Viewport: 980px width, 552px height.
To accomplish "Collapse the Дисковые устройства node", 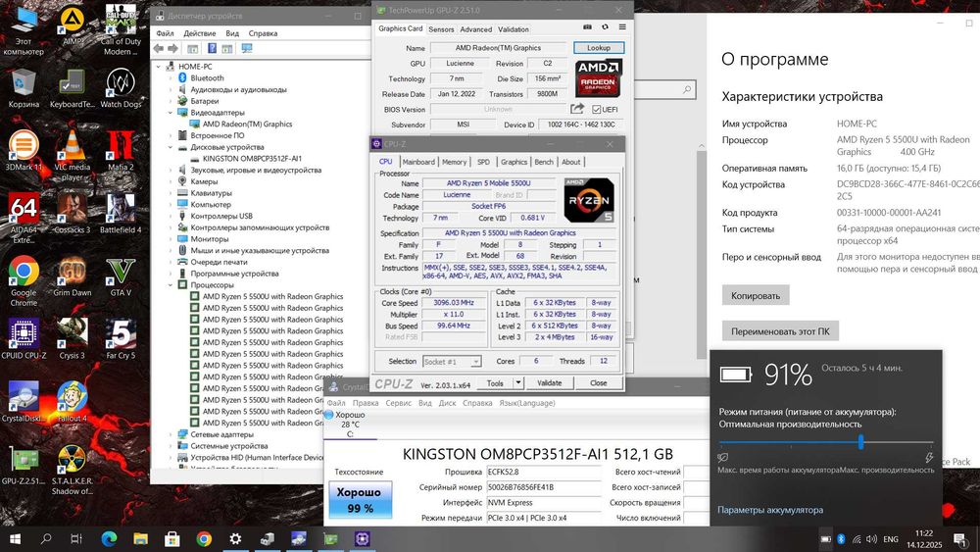I will click(x=170, y=147).
